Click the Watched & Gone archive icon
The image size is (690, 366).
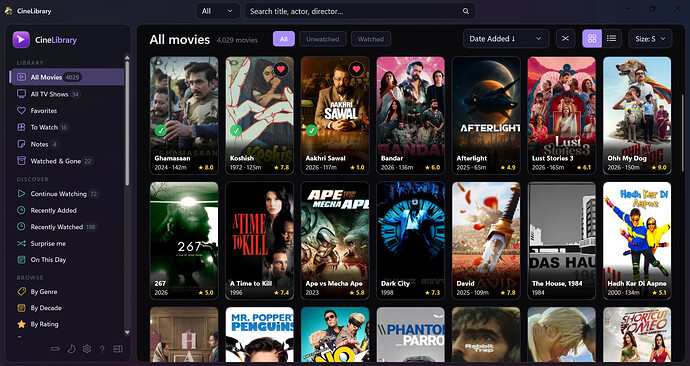[21, 161]
